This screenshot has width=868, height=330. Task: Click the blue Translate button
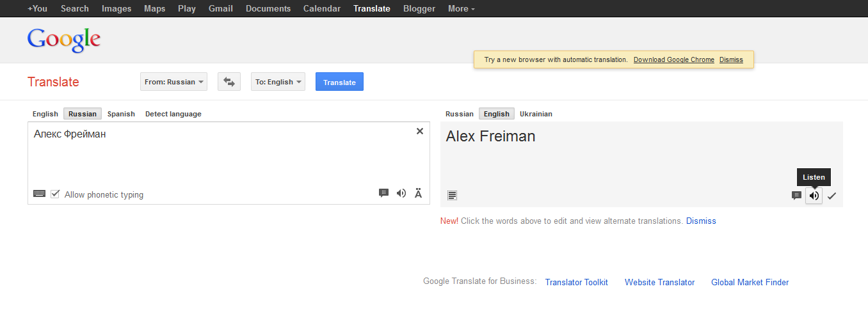coord(339,82)
